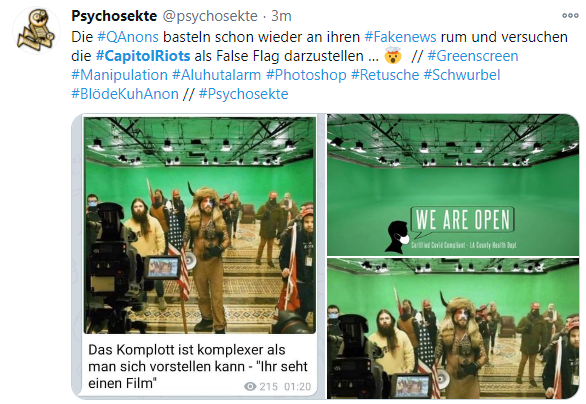
Task: Open the @psychosekte handle link
Action: click(x=210, y=16)
